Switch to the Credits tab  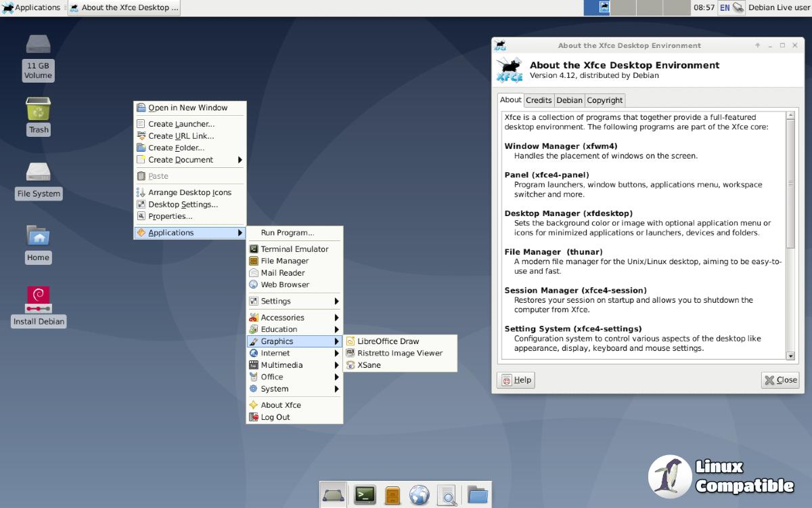(539, 100)
